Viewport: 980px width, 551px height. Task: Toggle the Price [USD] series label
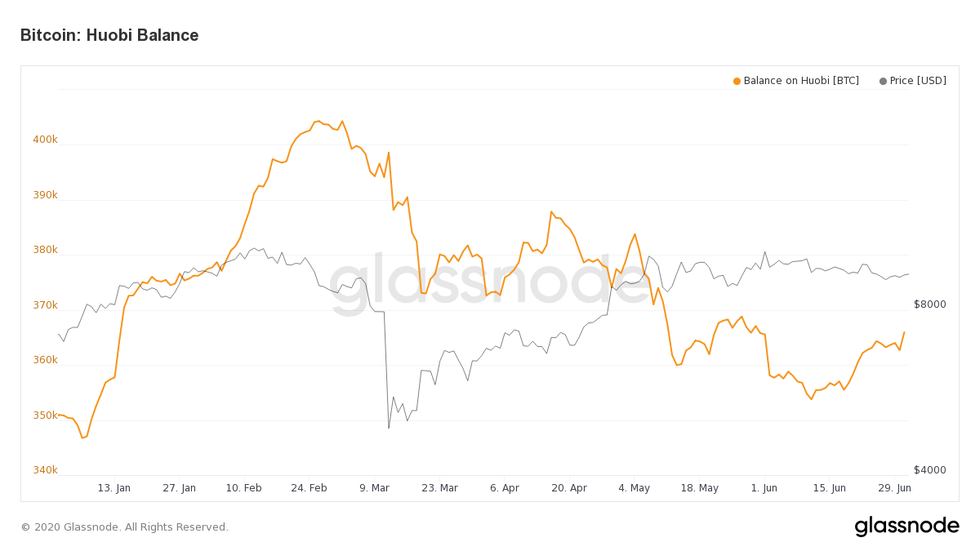(x=918, y=81)
